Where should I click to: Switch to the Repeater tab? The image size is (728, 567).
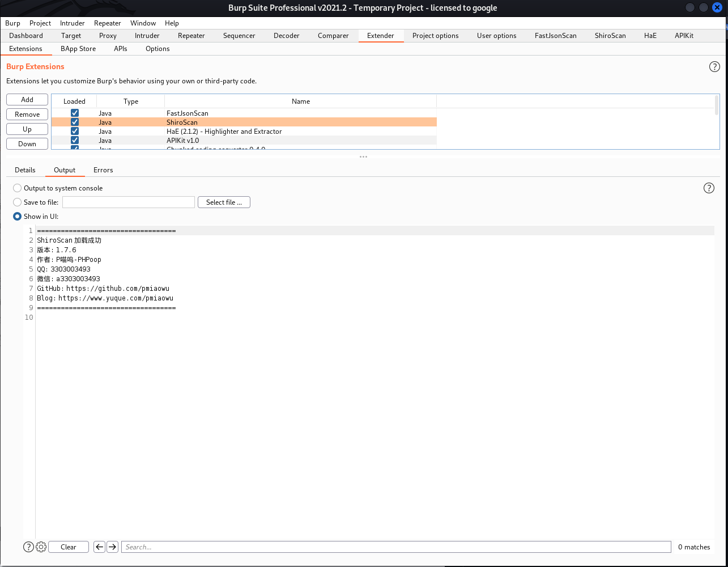pos(191,35)
